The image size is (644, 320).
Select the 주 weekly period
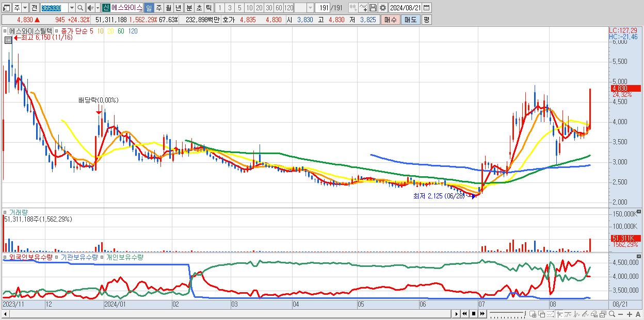pyautogui.click(x=158, y=8)
